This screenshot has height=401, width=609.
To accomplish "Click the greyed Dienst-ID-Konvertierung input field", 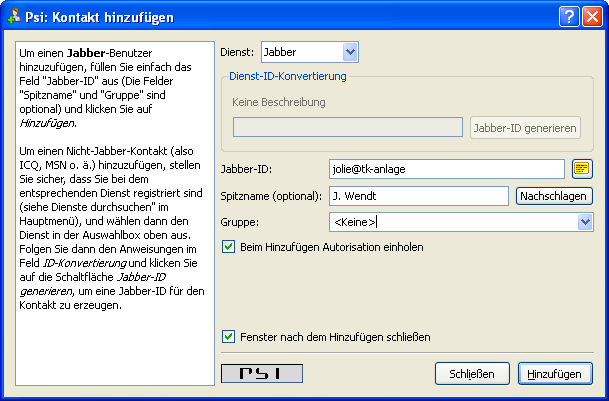I will pos(348,127).
